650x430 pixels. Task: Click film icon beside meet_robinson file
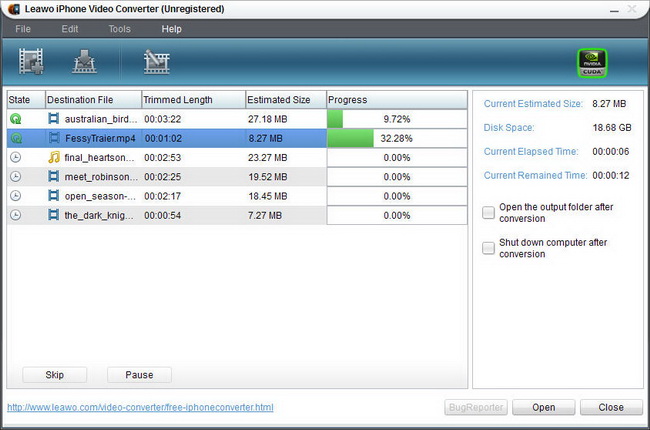tap(53, 176)
